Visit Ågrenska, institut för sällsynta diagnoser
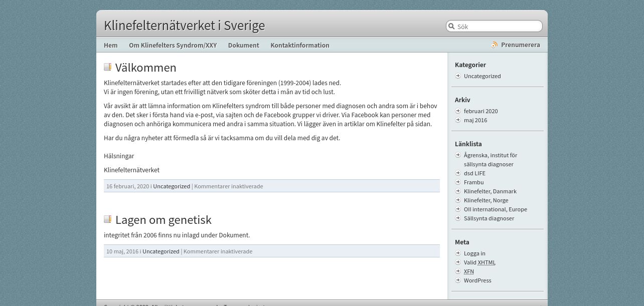Viewport: 644px width, 306px height. coord(491,160)
